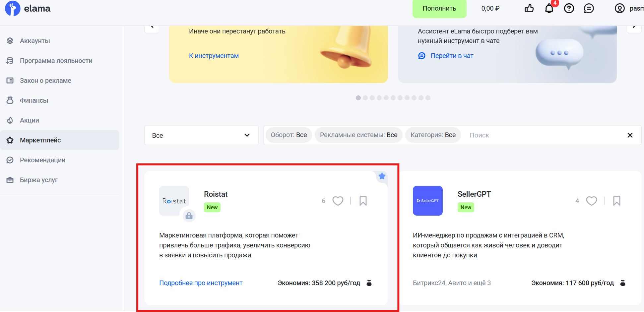Open the notification bell with 4 alerts

(x=549, y=9)
